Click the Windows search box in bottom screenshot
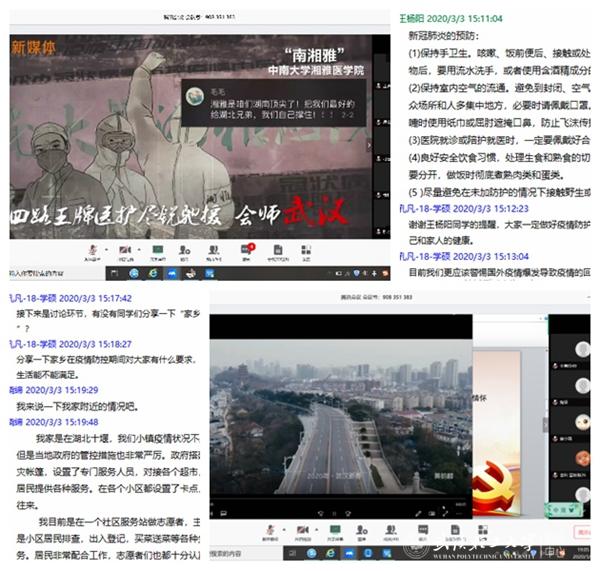 click(x=246, y=553)
